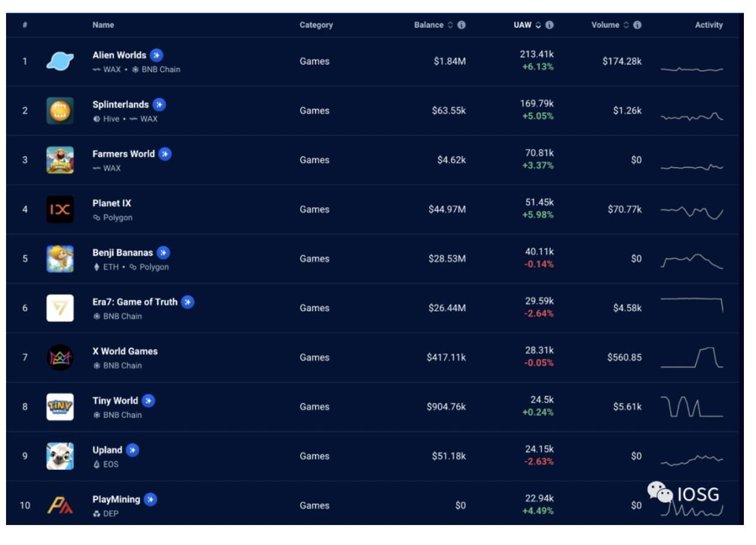The height and width of the screenshot is (545, 756).
Task: Click the Upland dog thumbnail image
Action: [60, 456]
